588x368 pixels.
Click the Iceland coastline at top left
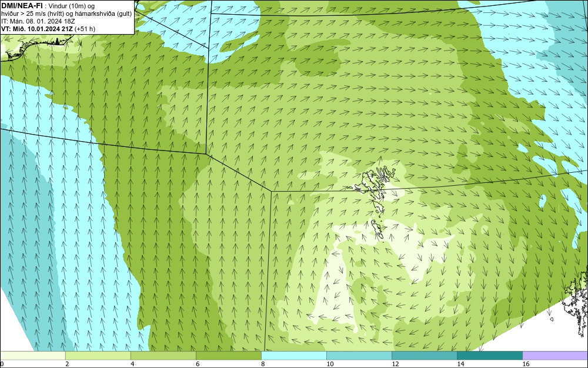pos(38,47)
